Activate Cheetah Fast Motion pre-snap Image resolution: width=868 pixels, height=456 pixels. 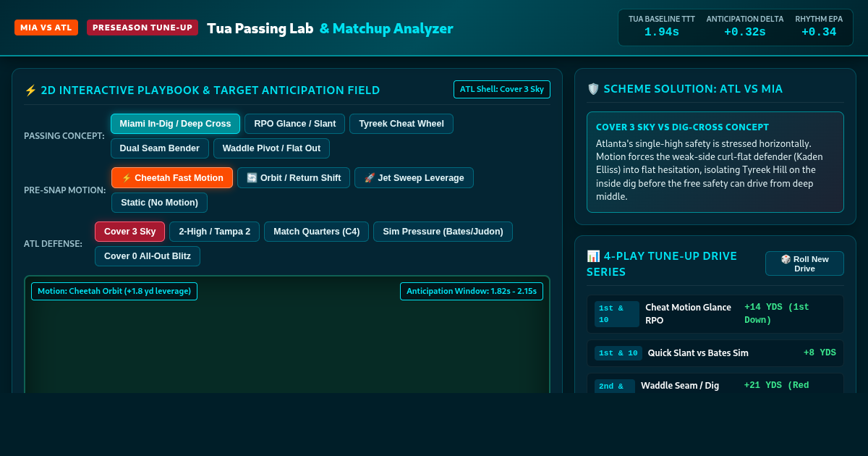click(x=172, y=178)
